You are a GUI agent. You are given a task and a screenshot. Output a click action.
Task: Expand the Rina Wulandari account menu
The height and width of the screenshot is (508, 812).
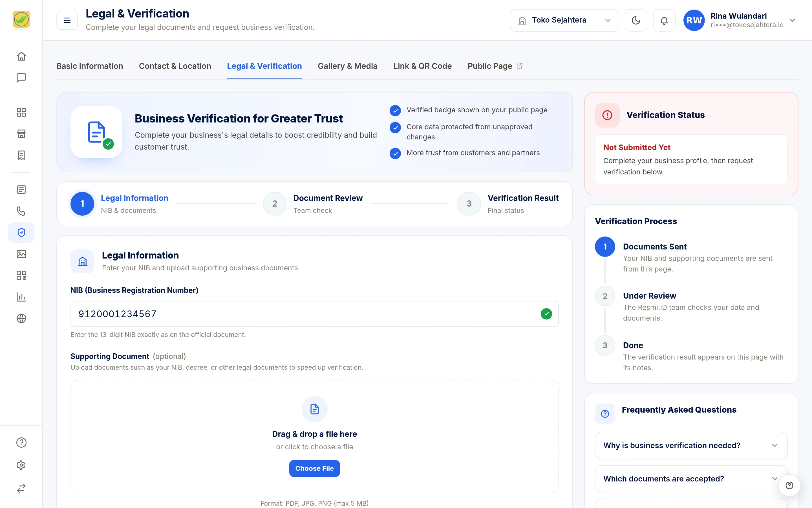pyautogui.click(x=740, y=20)
